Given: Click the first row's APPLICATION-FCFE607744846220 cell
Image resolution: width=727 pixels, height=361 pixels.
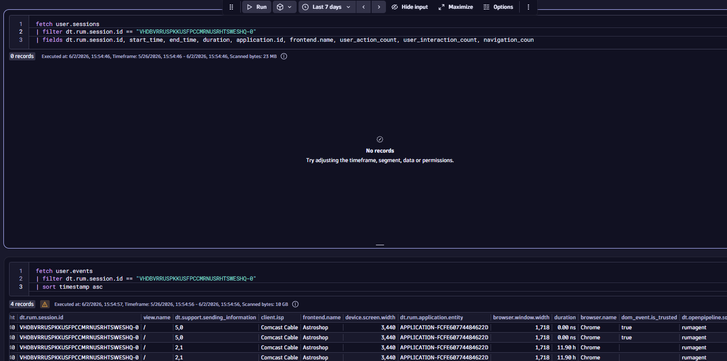Looking at the screenshot, I should (444, 328).
